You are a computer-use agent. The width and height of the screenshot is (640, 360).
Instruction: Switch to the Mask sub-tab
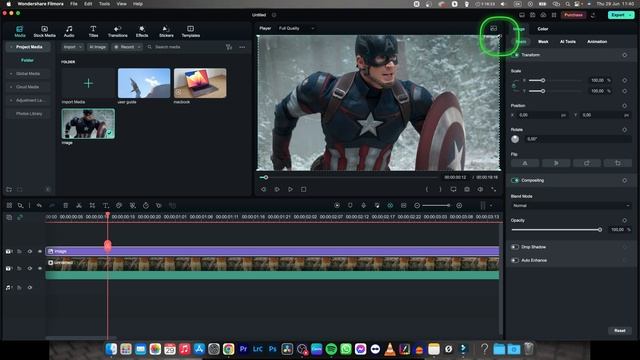(543, 42)
